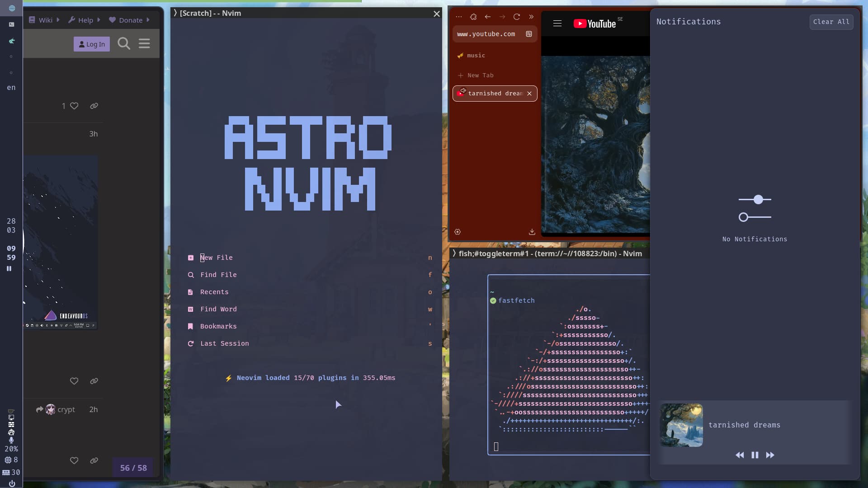Like the post with 1 like
This screenshot has width=868, height=488.
tap(74, 106)
